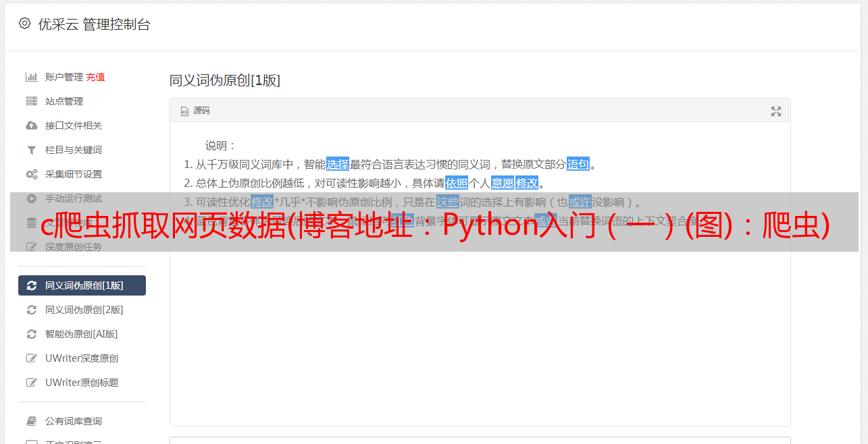
Task: Click the edit icon for UWriter深度原创
Action: click(x=31, y=358)
